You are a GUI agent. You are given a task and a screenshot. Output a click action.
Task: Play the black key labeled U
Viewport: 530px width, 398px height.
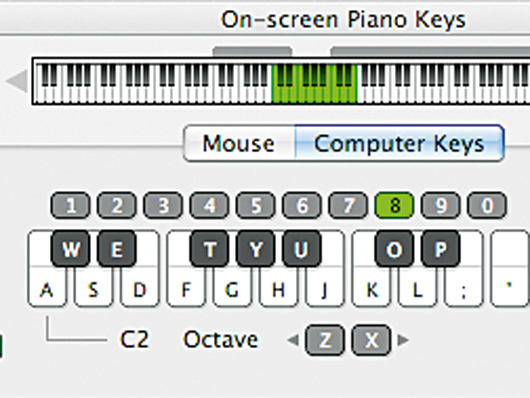click(302, 249)
